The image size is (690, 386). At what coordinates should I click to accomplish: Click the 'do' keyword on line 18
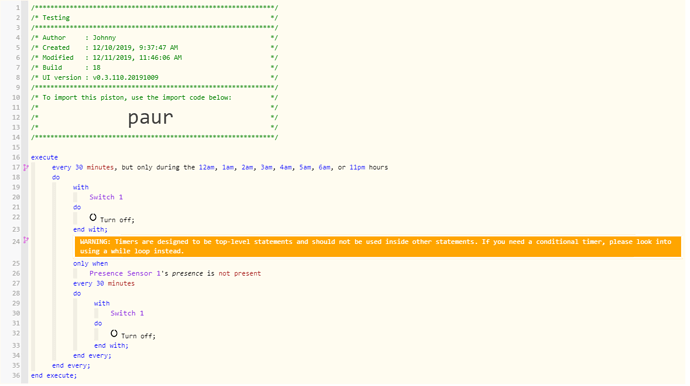coord(56,177)
